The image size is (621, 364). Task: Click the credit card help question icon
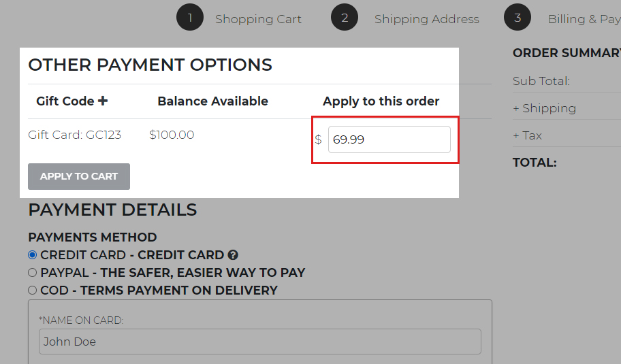pos(233,255)
